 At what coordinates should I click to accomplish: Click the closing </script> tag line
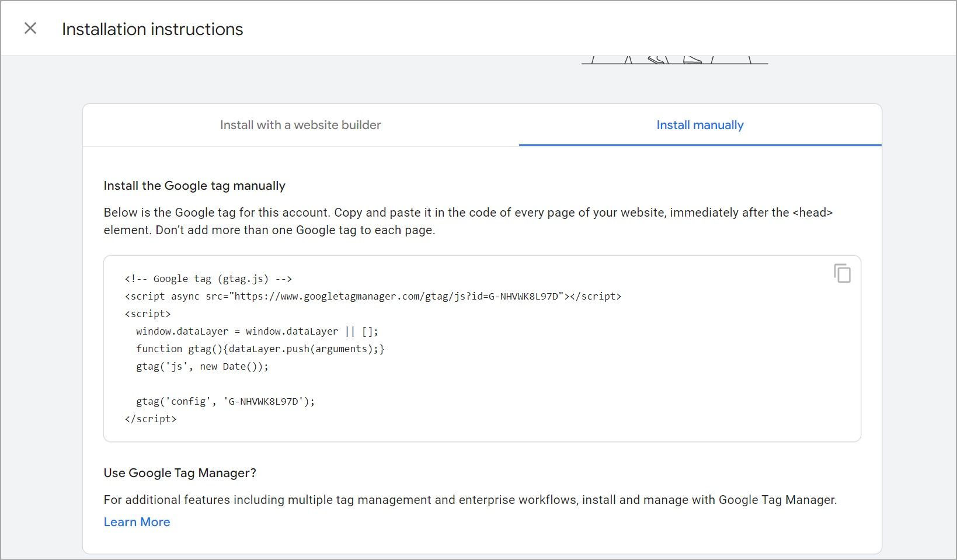[x=151, y=419]
